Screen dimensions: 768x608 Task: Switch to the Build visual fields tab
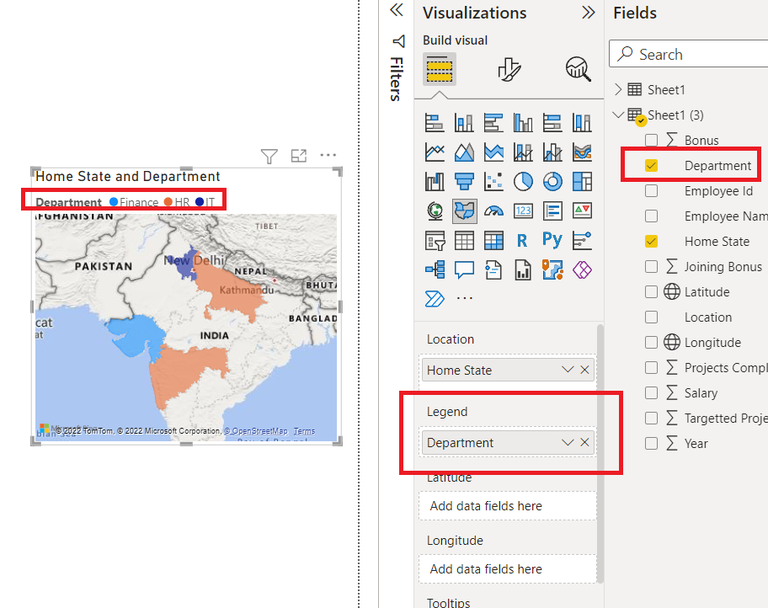[439, 69]
